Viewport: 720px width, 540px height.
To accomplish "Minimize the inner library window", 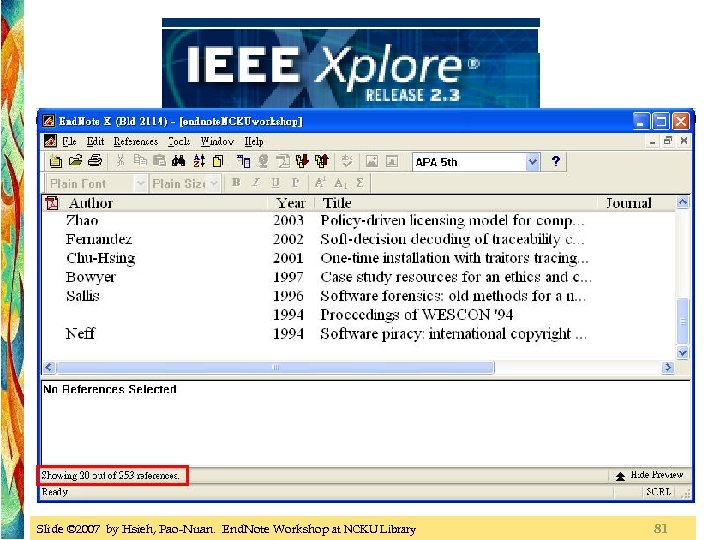I will 652,141.
